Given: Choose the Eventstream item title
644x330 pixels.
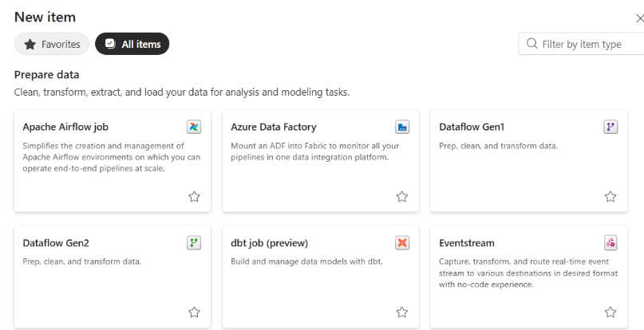Looking at the screenshot, I should click(x=467, y=242).
